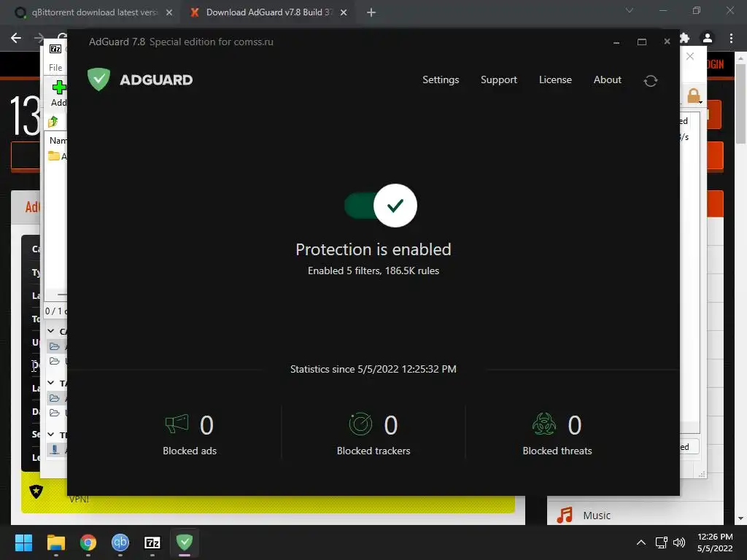This screenshot has width=747, height=560.
Task: Collapse the trackers chevron in qBittorrent sidebar
Action: pos(51,435)
